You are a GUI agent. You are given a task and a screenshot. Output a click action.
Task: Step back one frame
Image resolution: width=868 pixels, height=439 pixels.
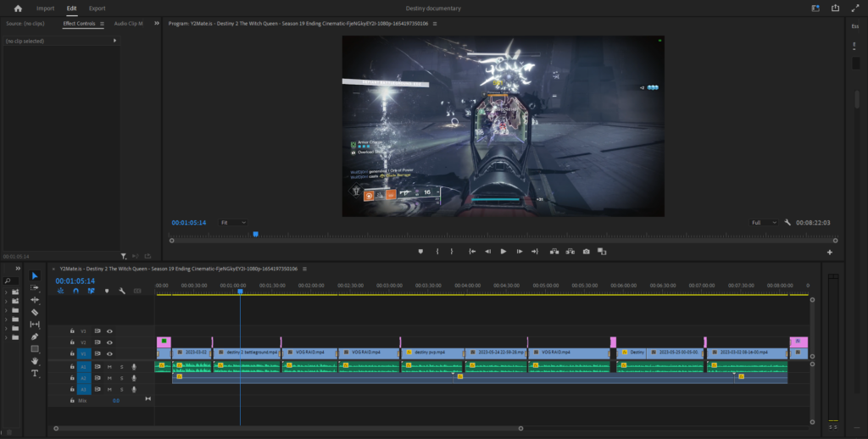(x=487, y=252)
